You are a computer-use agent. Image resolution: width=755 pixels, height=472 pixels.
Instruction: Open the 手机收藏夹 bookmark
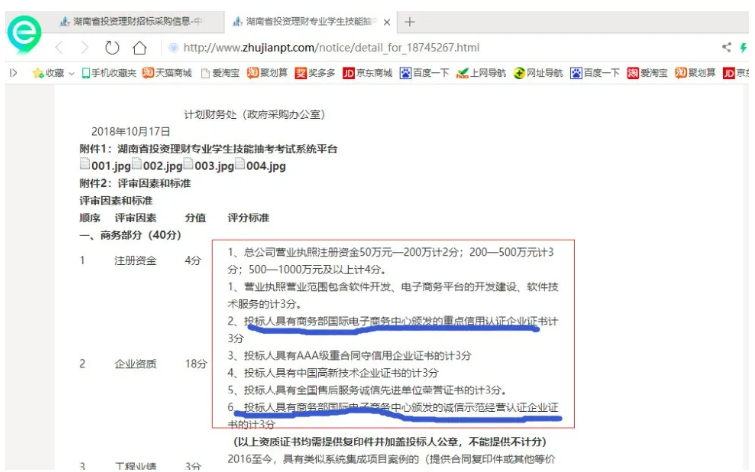click(x=109, y=73)
